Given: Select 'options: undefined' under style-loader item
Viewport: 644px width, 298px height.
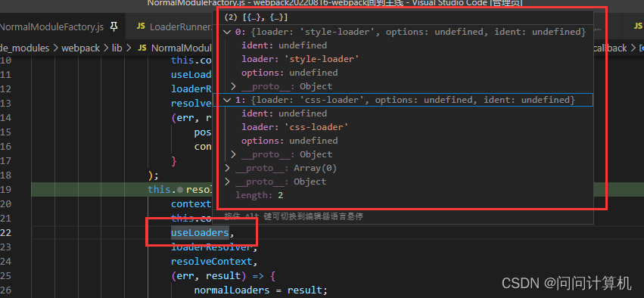Looking at the screenshot, I should (x=290, y=73).
